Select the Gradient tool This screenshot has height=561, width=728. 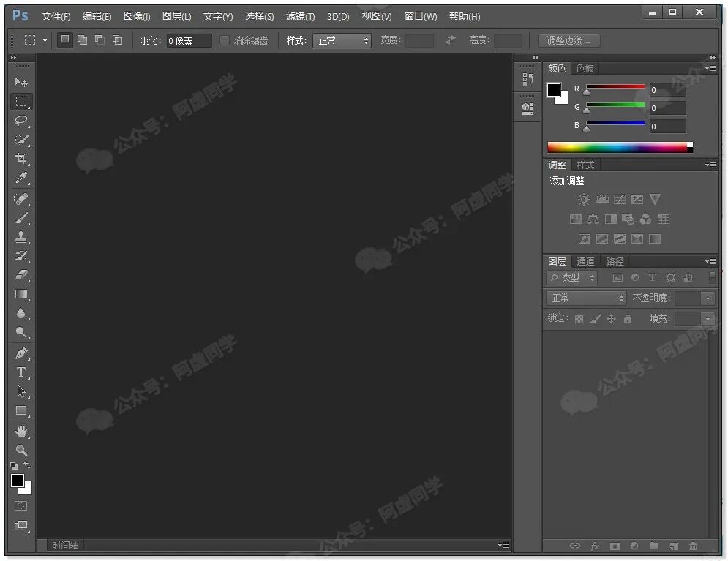(x=21, y=294)
